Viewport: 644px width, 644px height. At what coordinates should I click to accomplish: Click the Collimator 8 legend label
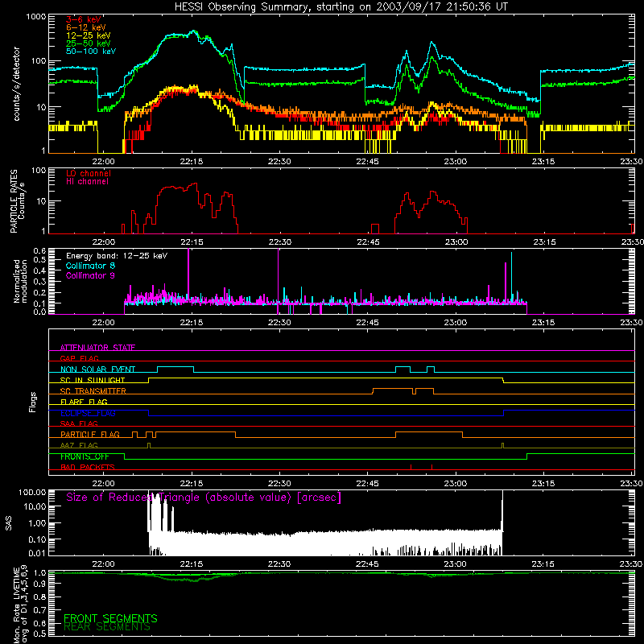coord(90,266)
